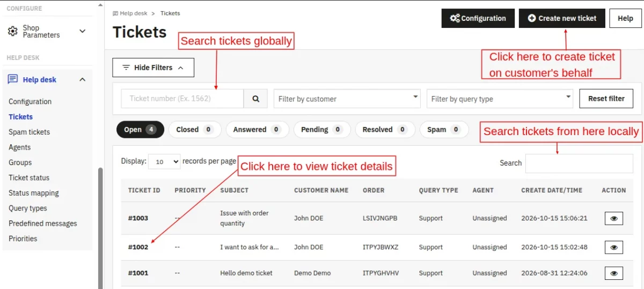644x289 pixels.
Task: Sort by CREATE DATE/TIME column header
Action: 552,190
